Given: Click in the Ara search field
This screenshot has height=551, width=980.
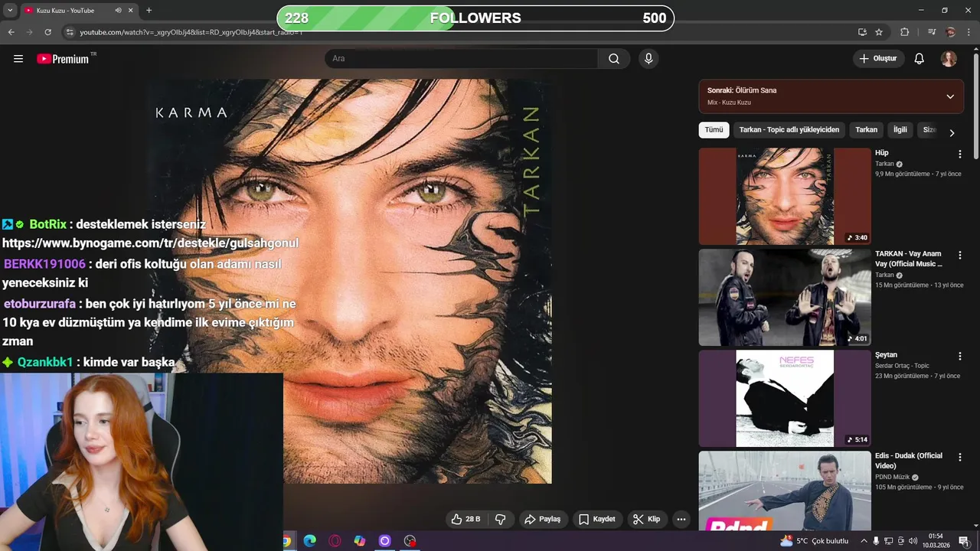Looking at the screenshot, I should (x=462, y=59).
